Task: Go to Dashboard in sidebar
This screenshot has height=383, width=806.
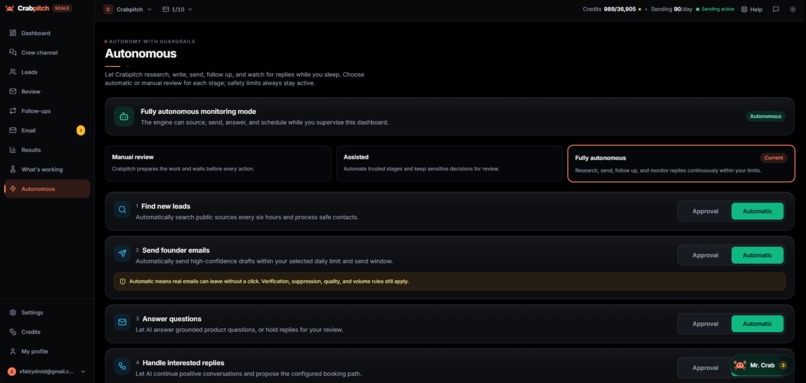Action: point(47,33)
